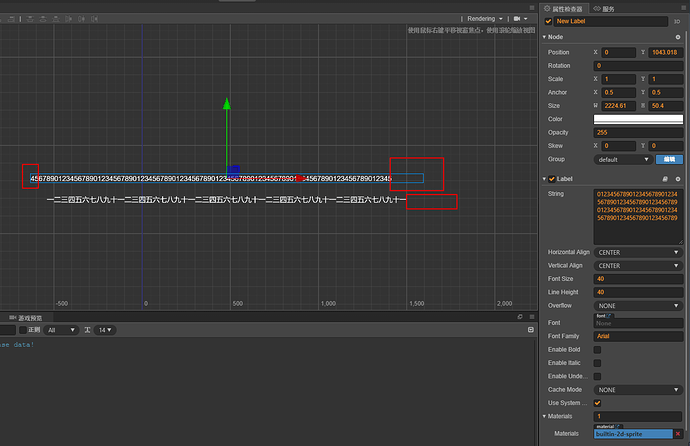Open the Node section gear settings
690x446 pixels.
click(x=678, y=37)
